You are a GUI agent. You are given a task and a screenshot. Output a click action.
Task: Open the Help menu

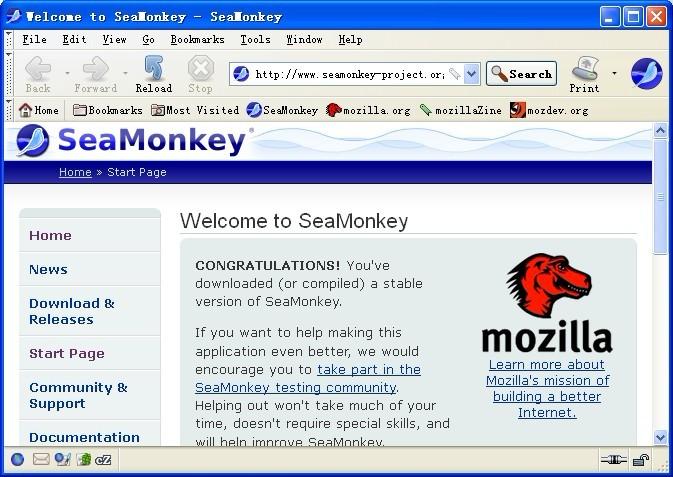tap(350, 39)
